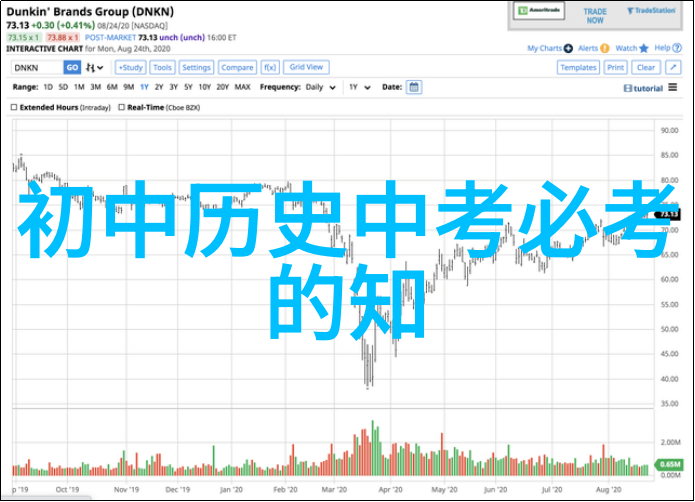Click the POST-MARKET label
This screenshot has height=502, width=695.
110,38
